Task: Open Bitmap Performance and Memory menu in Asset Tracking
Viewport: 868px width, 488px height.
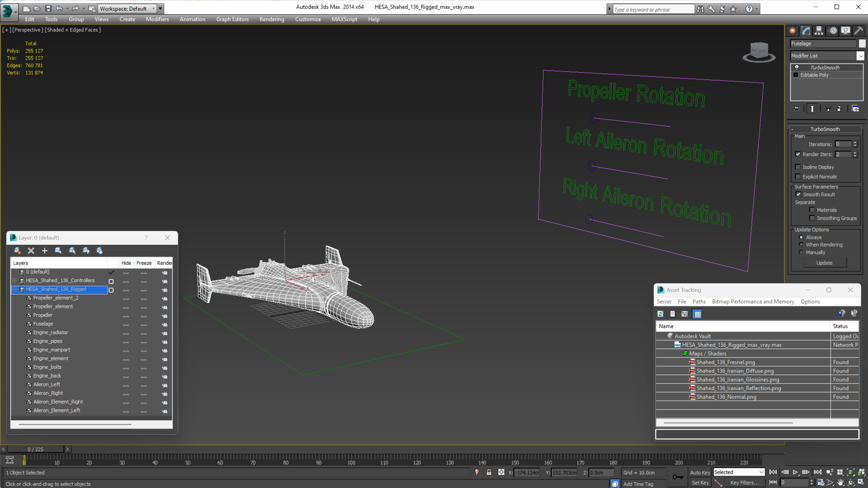Action: [x=753, y=301]
